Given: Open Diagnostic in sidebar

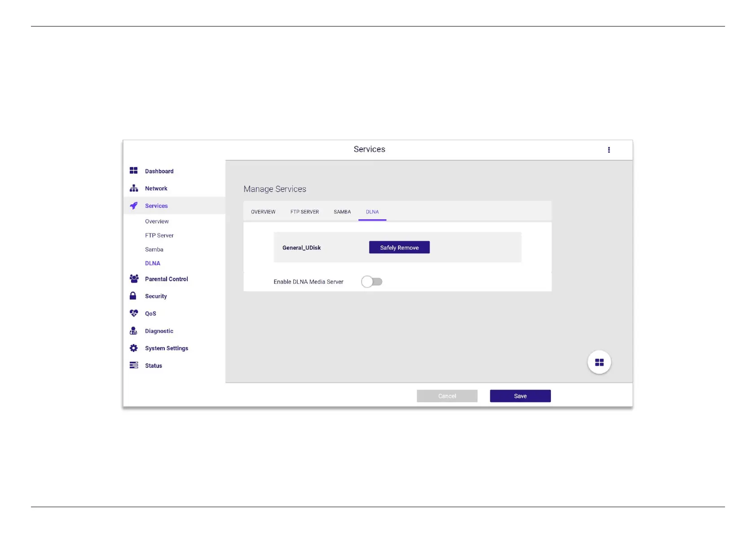Looking at the screenshot, I should click(x=159, y=331).
